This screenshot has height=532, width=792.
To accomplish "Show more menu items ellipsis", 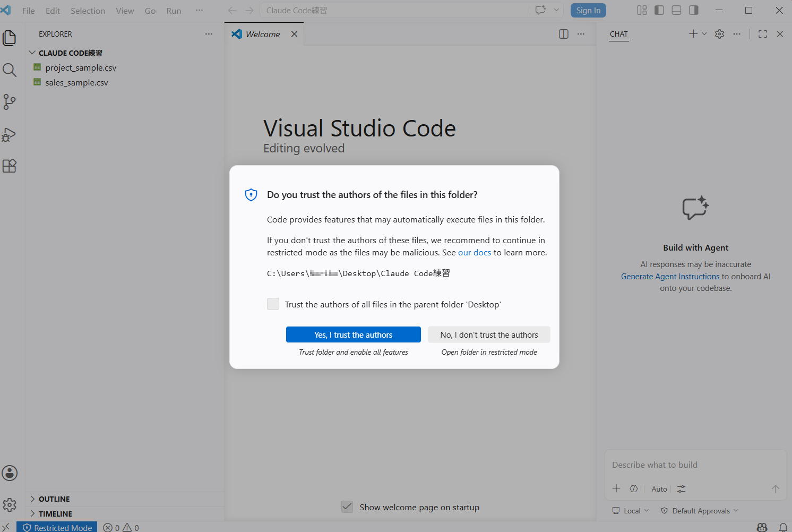I will (x=199, y=11).
